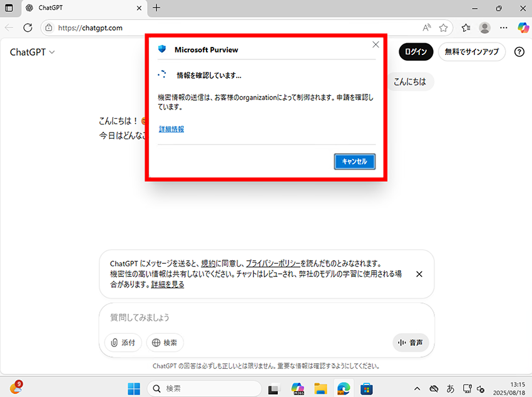Click the 添付 attach button

pyautogui.click(x=123, y=343)
